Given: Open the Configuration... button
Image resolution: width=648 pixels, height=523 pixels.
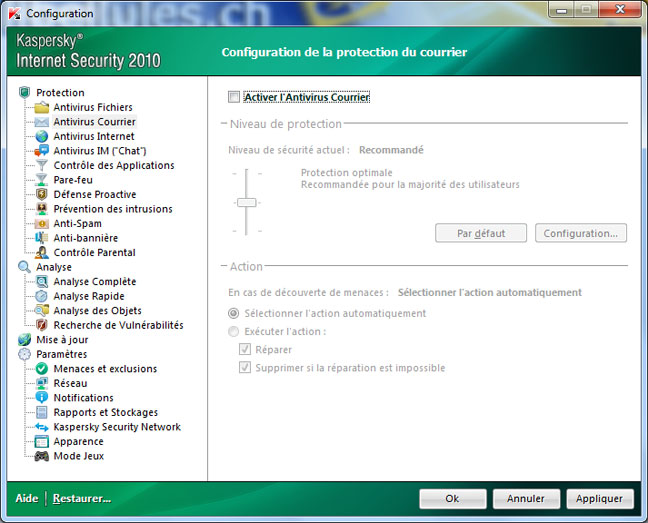Looking at the screenshot, I should 581,233.
